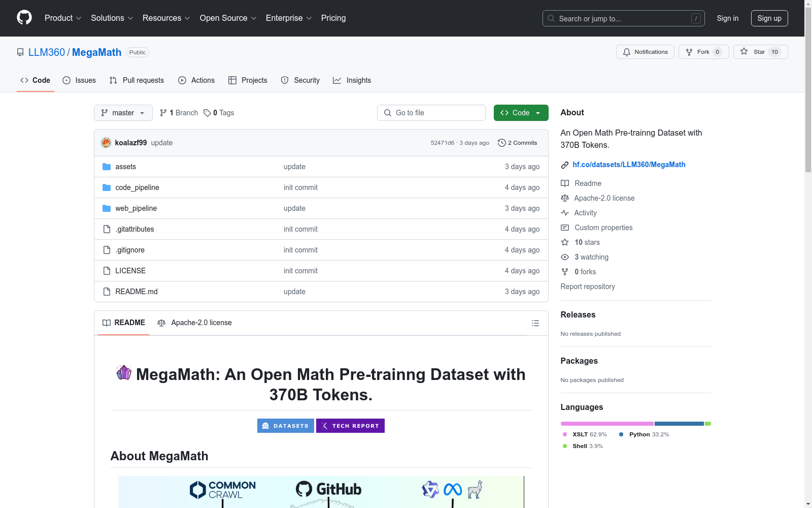Screen dimensions: 812x508
Task: Click the MegaMath crystal emoji in README heading
Action: 124,373
